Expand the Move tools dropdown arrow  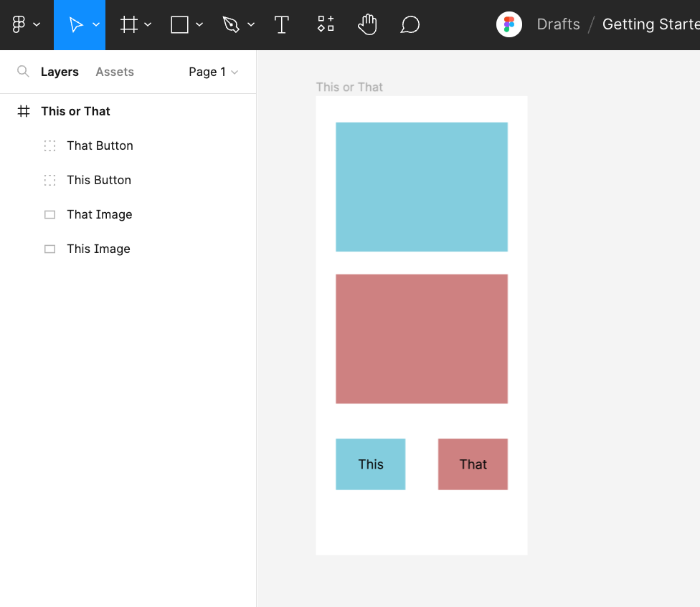[96, 25]
